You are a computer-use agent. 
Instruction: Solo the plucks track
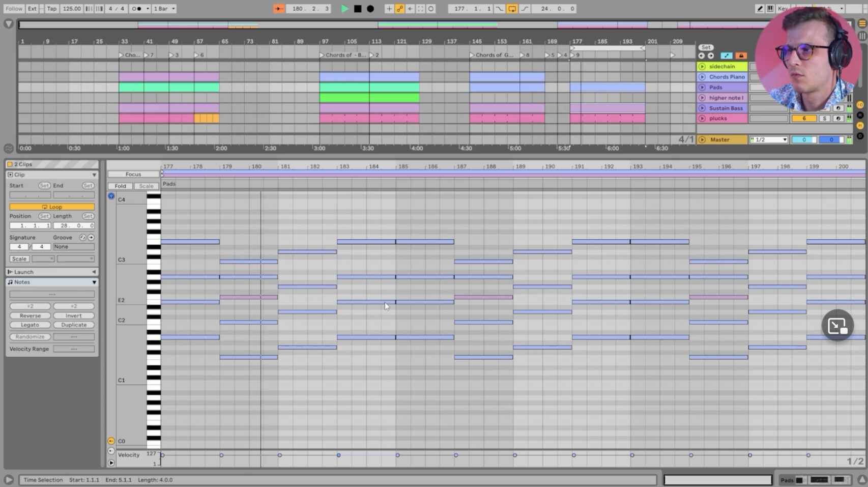(825, 119)
